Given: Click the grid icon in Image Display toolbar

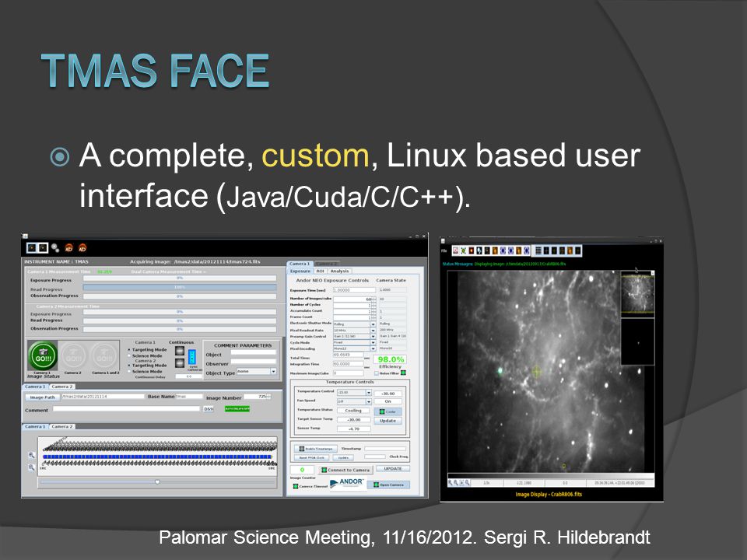Looking at the screenshot, I should [538, 250].
